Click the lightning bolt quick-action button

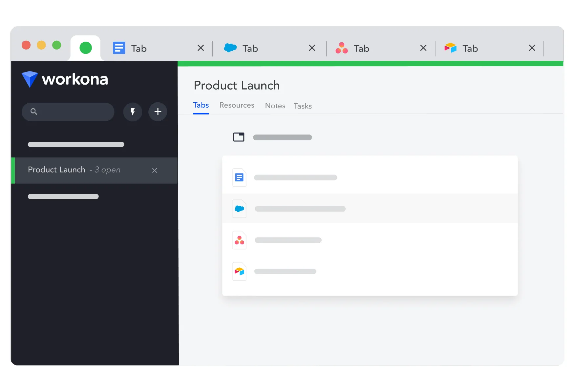coord(133,112)
